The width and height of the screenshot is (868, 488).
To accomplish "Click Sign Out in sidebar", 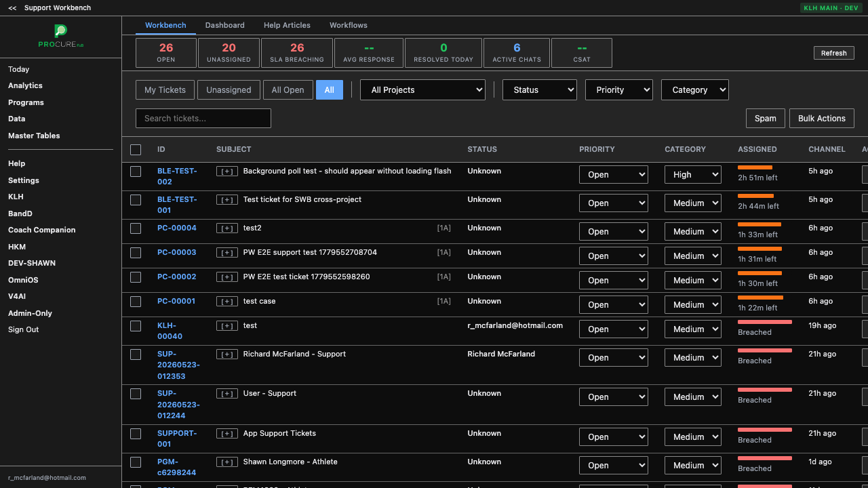I will tap(24, 329).
